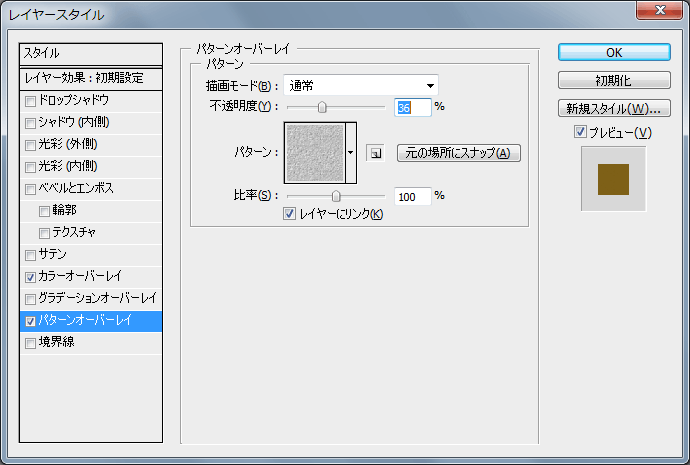Enable ドロップシャドウ checkbox

tap(30, 101)
